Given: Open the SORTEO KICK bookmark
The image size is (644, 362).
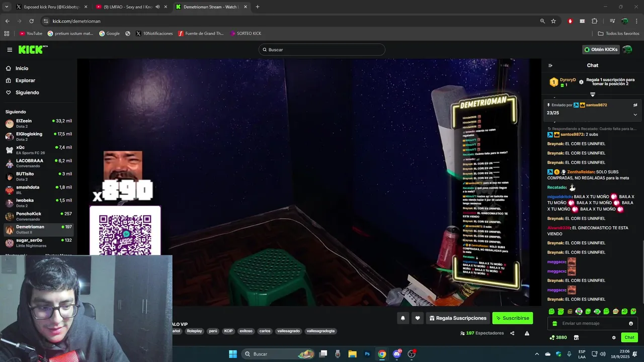Looking at the screenshot, I should point(246,34).
